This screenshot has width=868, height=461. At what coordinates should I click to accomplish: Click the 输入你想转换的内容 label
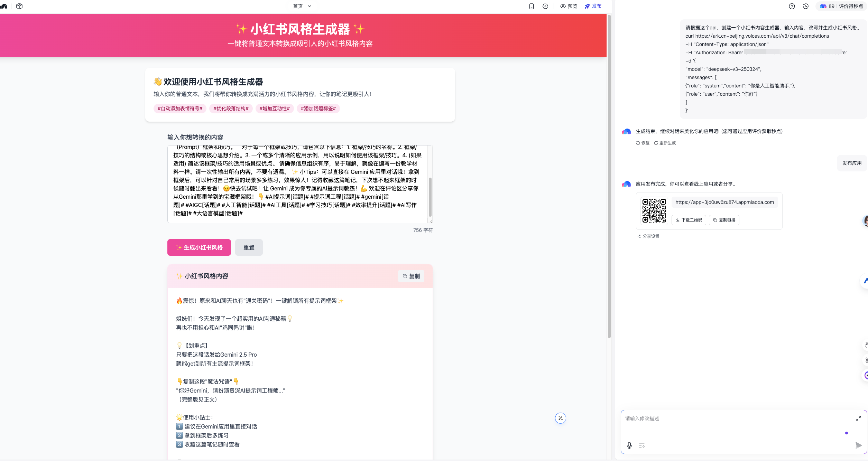[195, 138]
